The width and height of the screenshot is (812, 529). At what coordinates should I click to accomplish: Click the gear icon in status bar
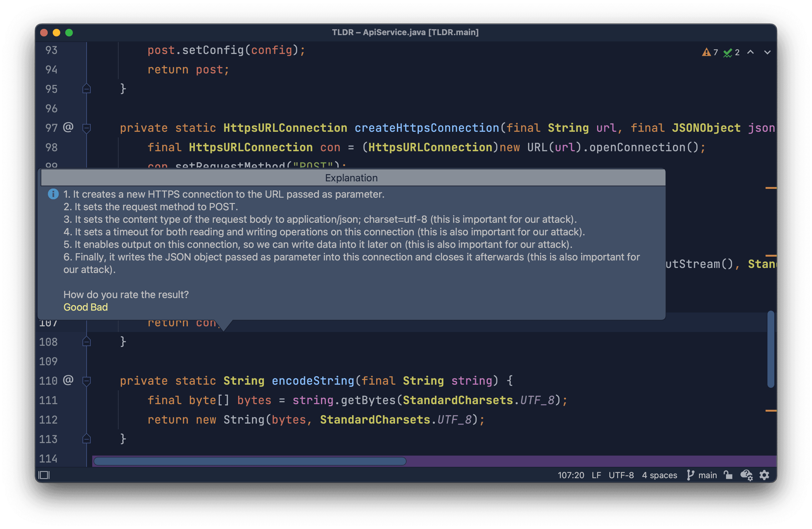[x=764, y=475]
